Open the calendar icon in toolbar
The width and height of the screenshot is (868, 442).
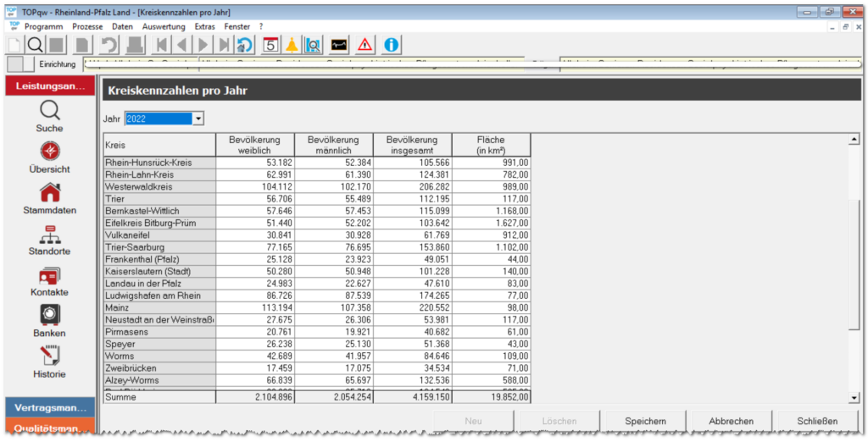[271, 45]
